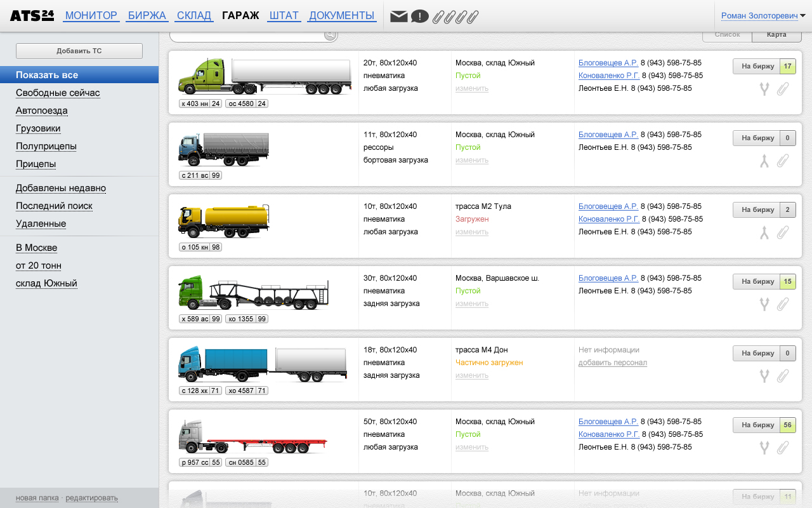Open the car carrier truck х 589 ас image
812x508 pixels.
click(254, 293)
